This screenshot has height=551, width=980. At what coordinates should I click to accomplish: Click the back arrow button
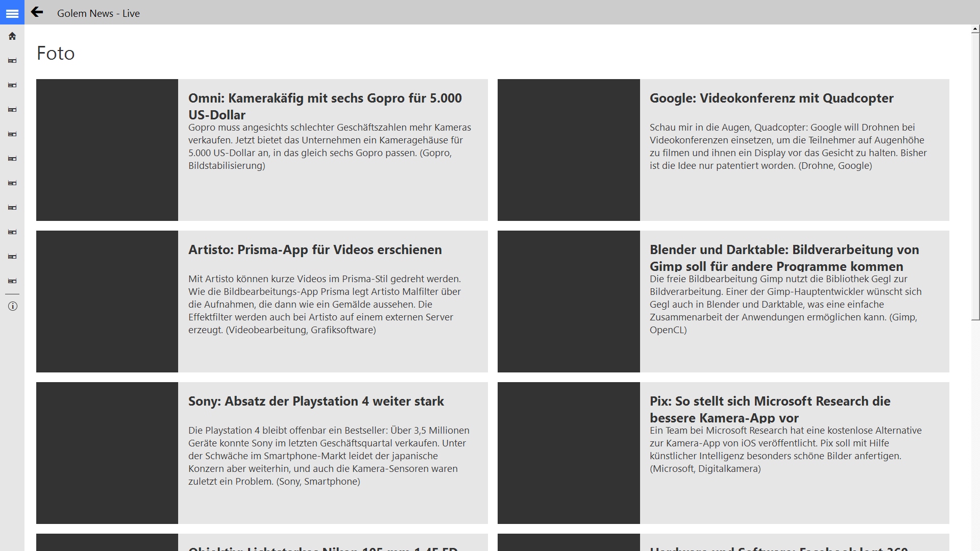[x=37, y=12]
